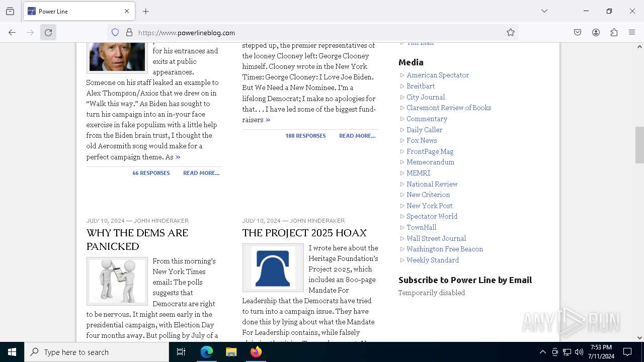Open New Criterion link
This screenshot has width=644, height=362.
click(428, 195)
